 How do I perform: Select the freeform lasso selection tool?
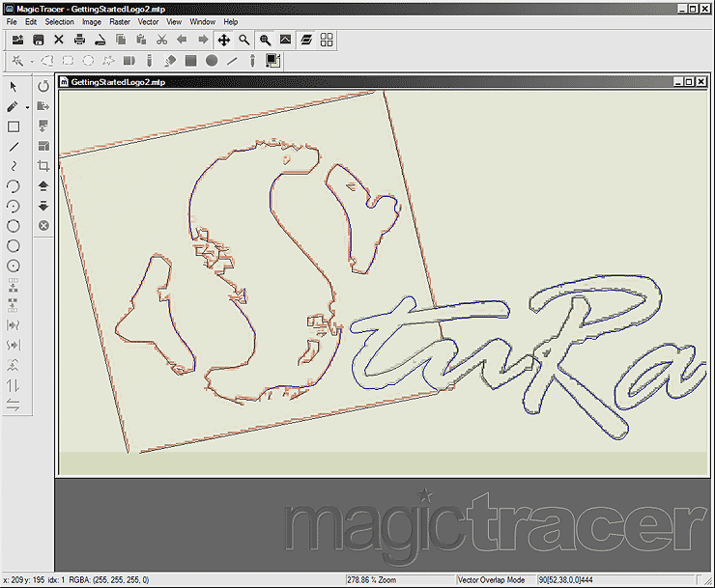(47, 61)
